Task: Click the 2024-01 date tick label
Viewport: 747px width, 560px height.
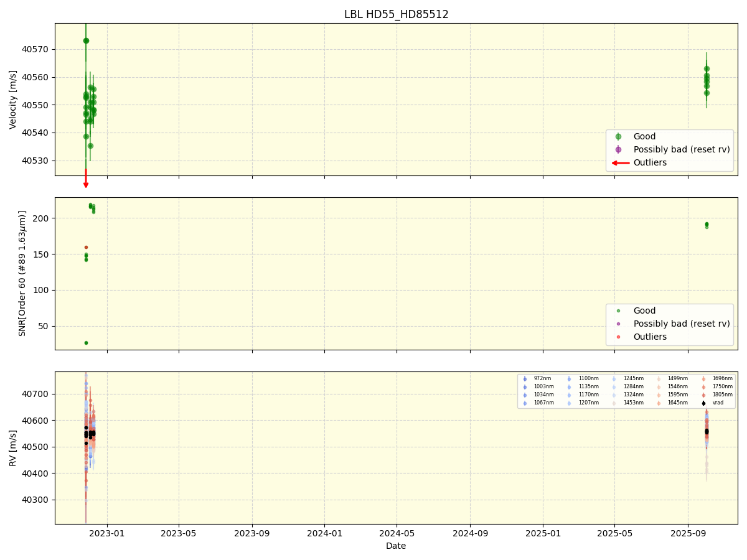Action: 324,533
